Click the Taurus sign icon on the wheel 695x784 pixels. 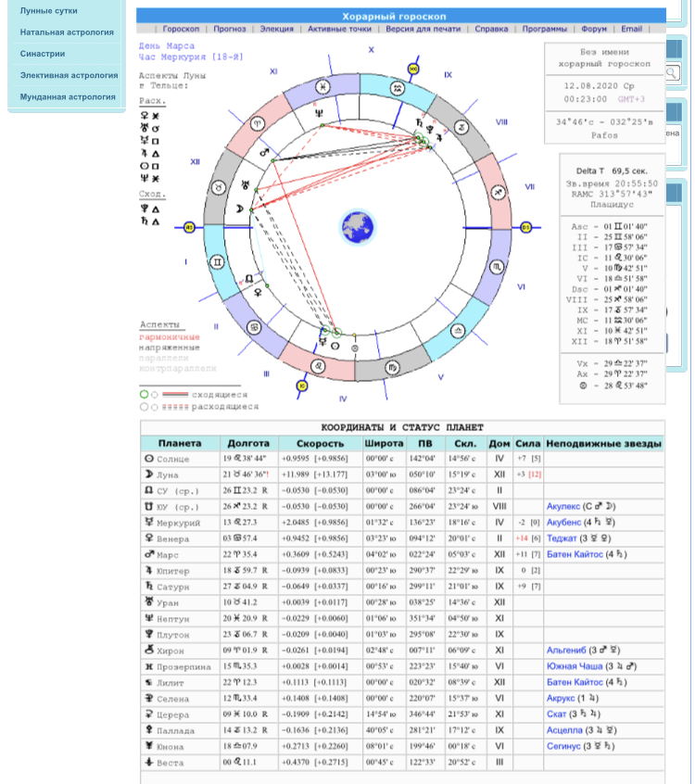(x=219, y=188)
